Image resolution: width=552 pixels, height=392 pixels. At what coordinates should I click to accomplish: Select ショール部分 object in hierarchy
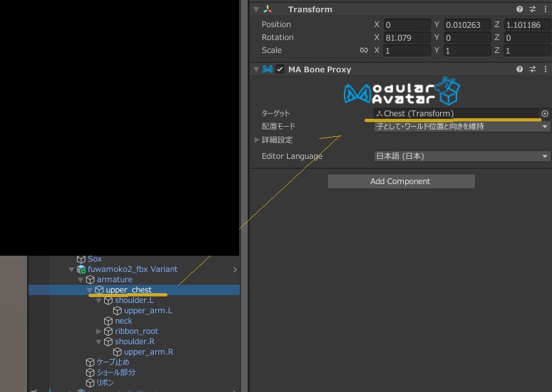[116, 372]
